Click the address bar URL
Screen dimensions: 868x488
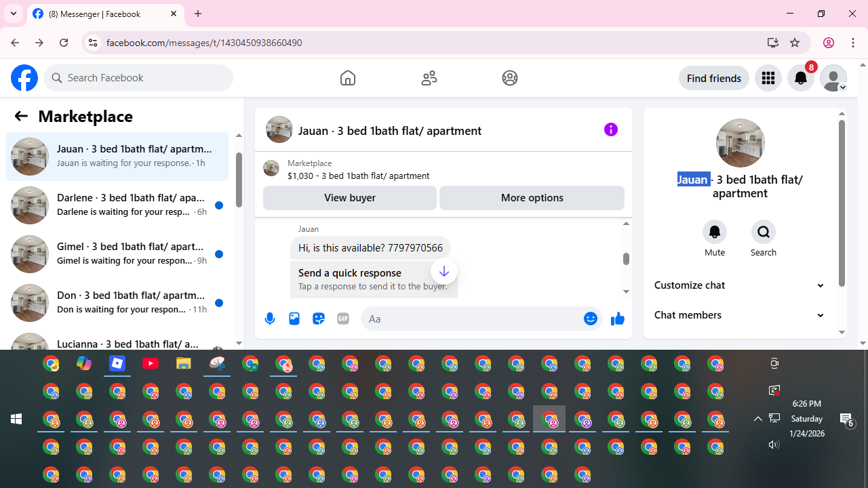(x=204, y=43)
